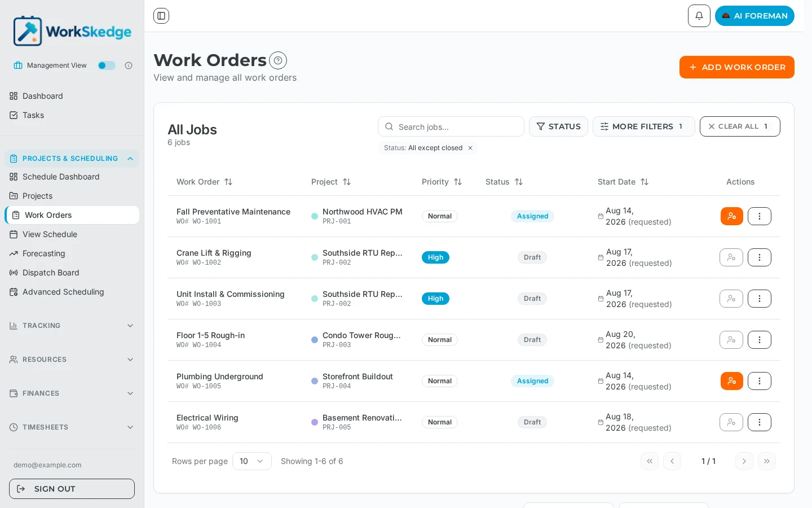The width and height of the screenshot is (812, 508).
Task: Sort by Status column
Action: click(x=504, y=182)
